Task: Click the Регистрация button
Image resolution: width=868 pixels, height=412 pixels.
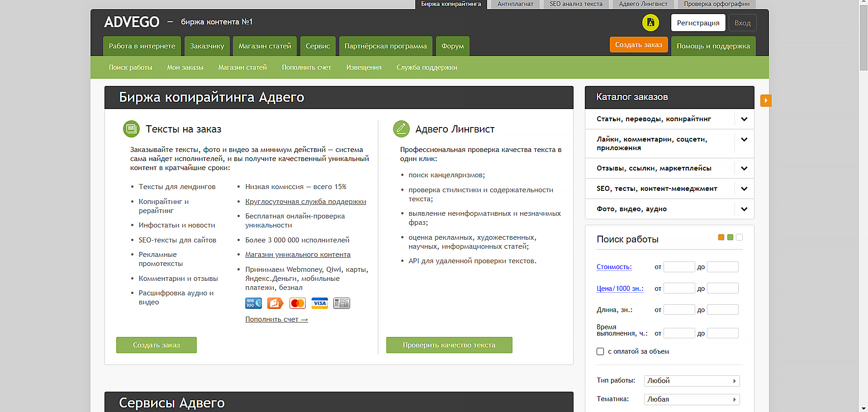Action: pos(698,23)
